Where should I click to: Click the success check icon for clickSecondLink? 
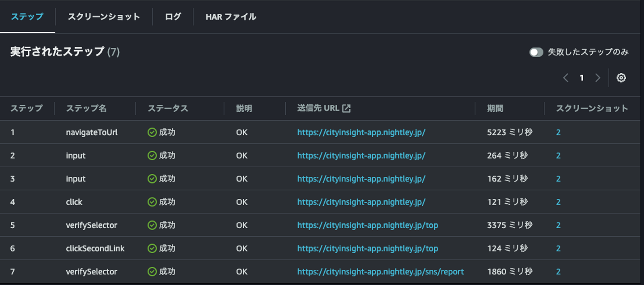point(152,248)
